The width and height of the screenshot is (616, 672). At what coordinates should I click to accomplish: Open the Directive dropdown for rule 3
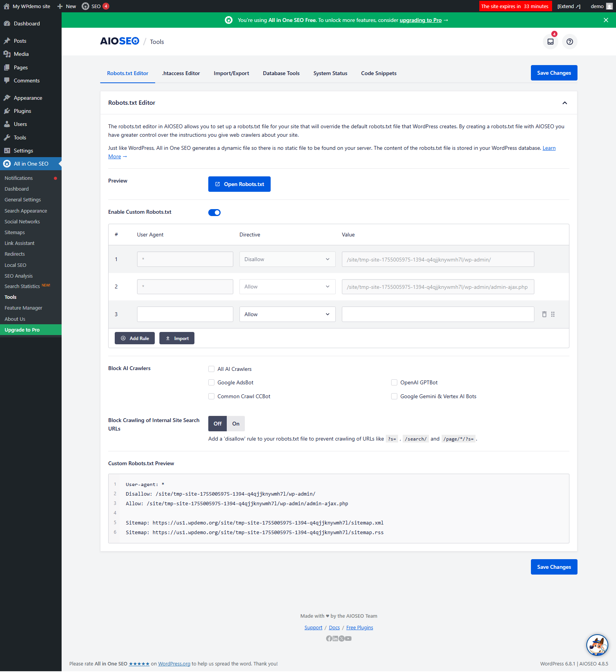pos(287,314)
